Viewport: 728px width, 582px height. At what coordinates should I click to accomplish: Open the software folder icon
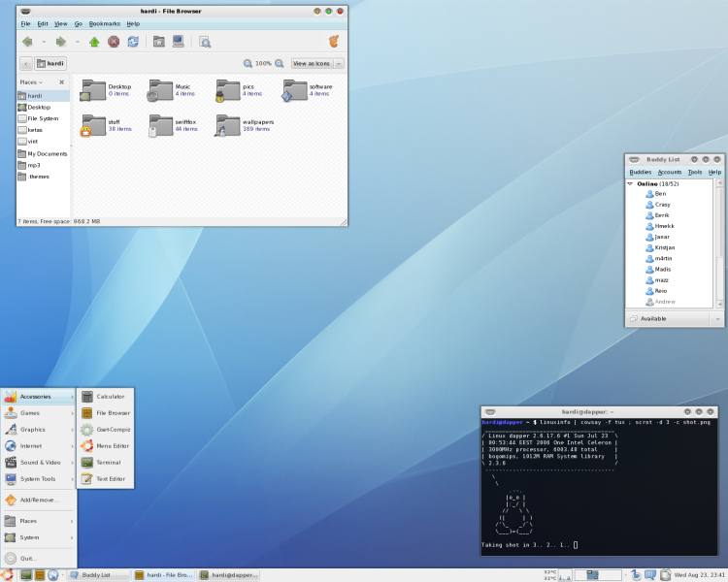pos(294,90)
